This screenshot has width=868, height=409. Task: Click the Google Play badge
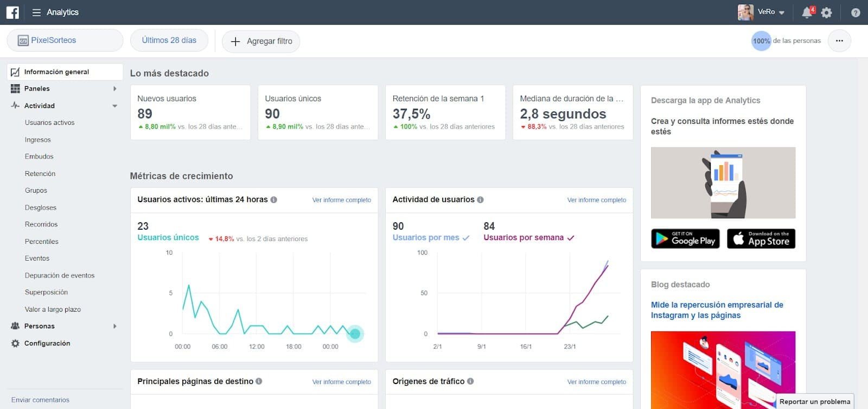(x=685, y=238)
